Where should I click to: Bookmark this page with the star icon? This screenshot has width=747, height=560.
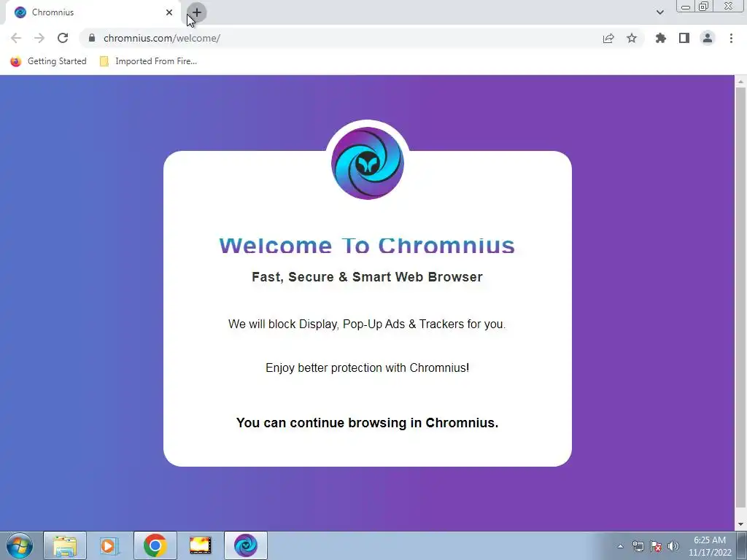(x=632, y=38)
